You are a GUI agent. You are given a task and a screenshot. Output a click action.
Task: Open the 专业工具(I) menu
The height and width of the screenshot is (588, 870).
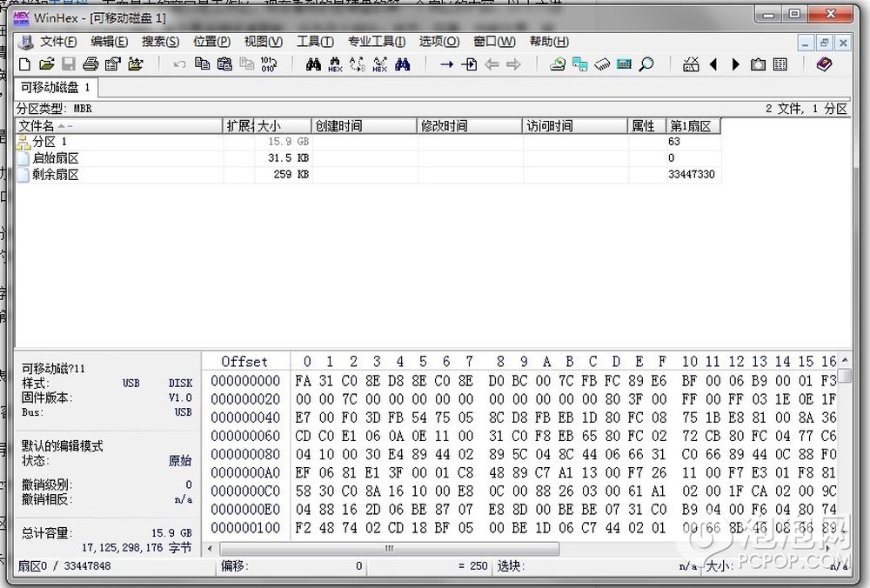(x=376, y=42)
